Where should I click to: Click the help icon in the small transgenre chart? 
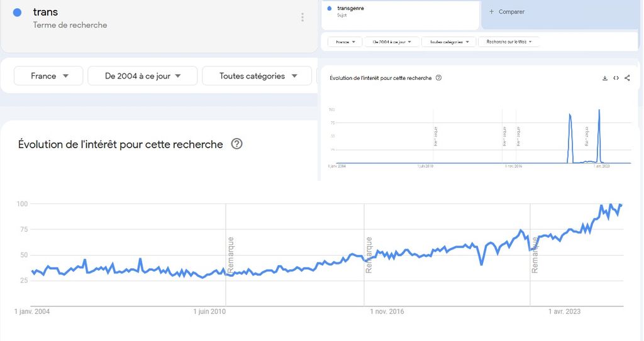point(438,77)
